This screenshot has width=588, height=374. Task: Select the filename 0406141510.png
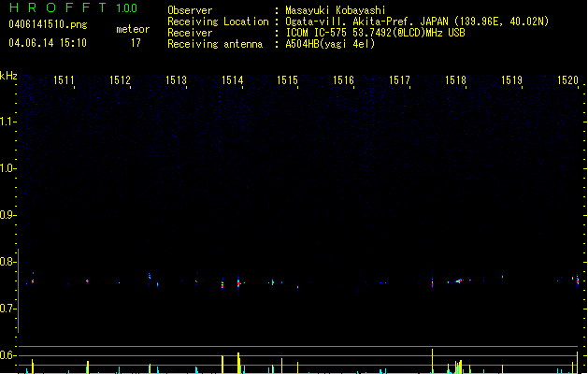[48, 24]
